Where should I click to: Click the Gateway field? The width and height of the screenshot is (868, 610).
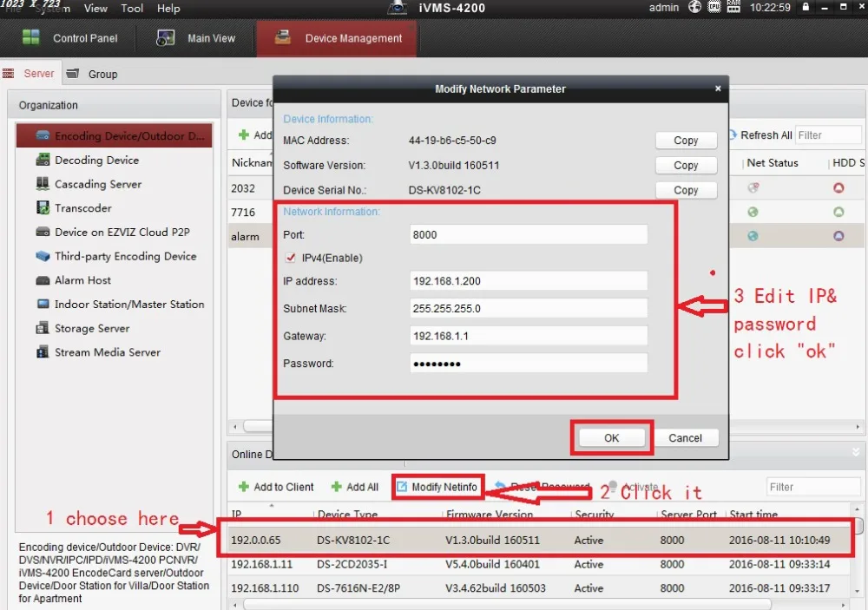529,336
